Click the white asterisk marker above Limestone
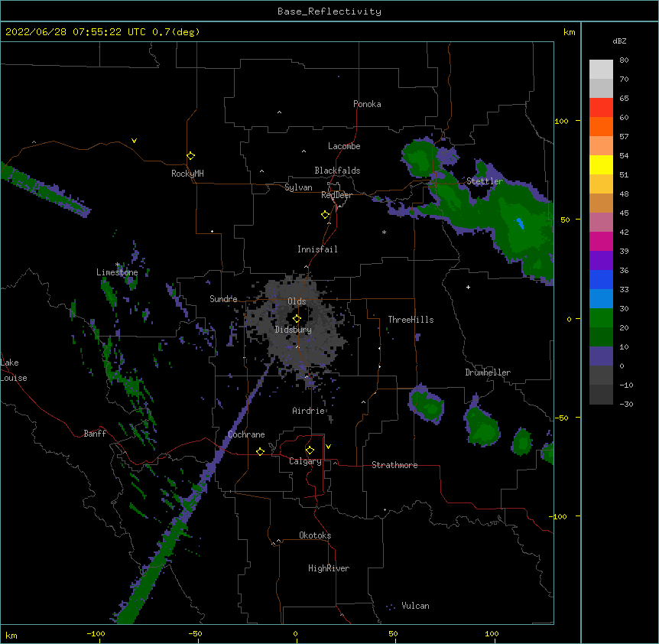 point(118,265)
